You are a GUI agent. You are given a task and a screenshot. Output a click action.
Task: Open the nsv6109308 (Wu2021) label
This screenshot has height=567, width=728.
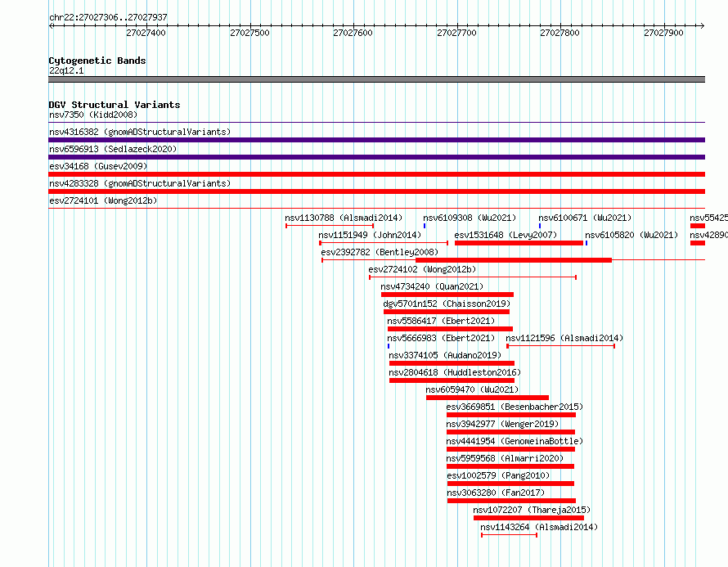coord(470,218)
